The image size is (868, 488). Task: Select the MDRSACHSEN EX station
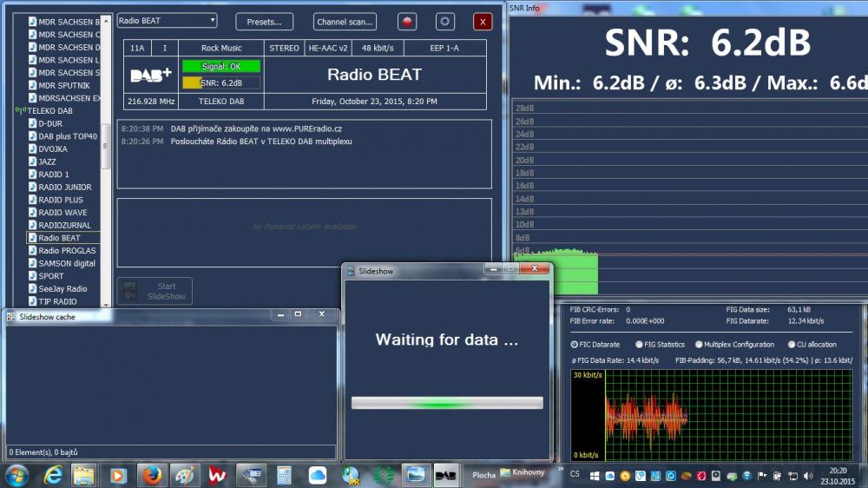[x=64, y=98]
